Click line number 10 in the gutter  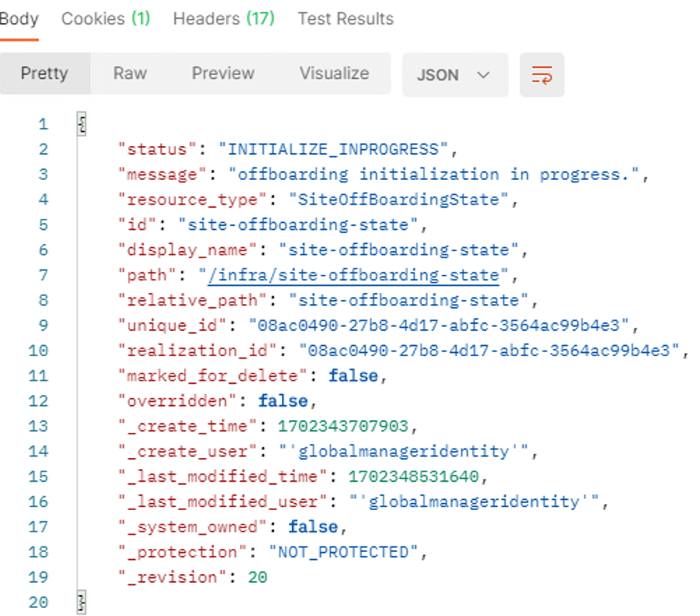(x=39, y=351)
